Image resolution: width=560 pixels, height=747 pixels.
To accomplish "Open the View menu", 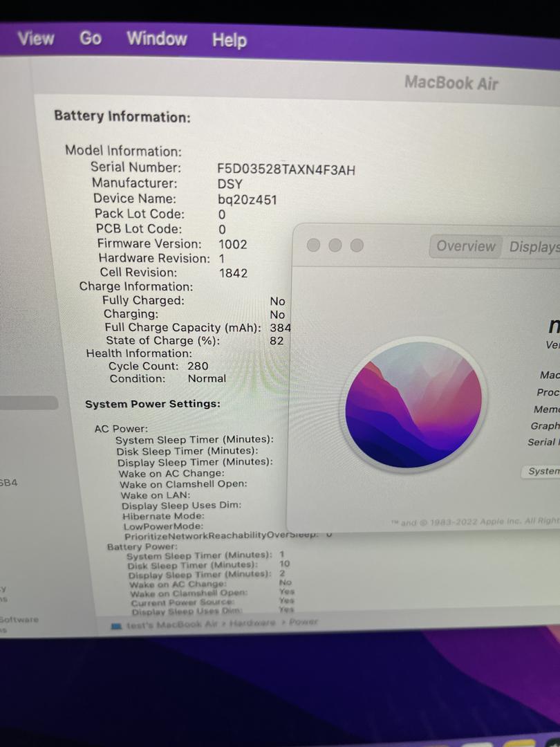I will pos(36,38).
